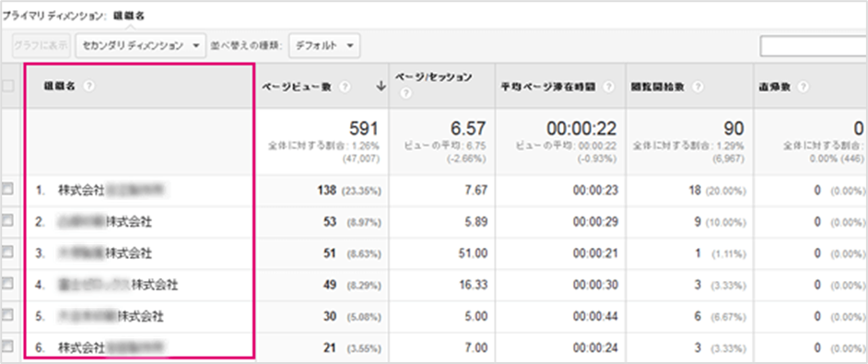Open help icon next to 組織名 header

click(89, 86)
